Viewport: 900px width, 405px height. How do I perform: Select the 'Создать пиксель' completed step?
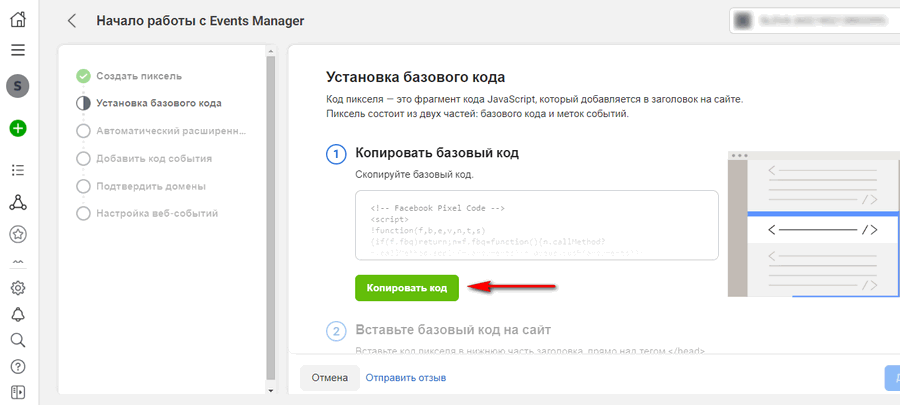click(139, 76)
